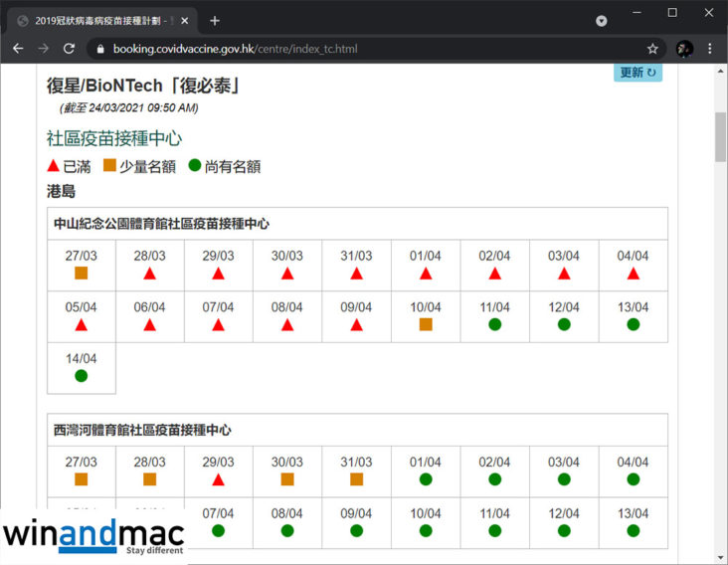The width and height of the screenshot is (728, 565).
Task: Select green 11/04 slot at 中山紀念公園體育館
Action: pos(494,324)
